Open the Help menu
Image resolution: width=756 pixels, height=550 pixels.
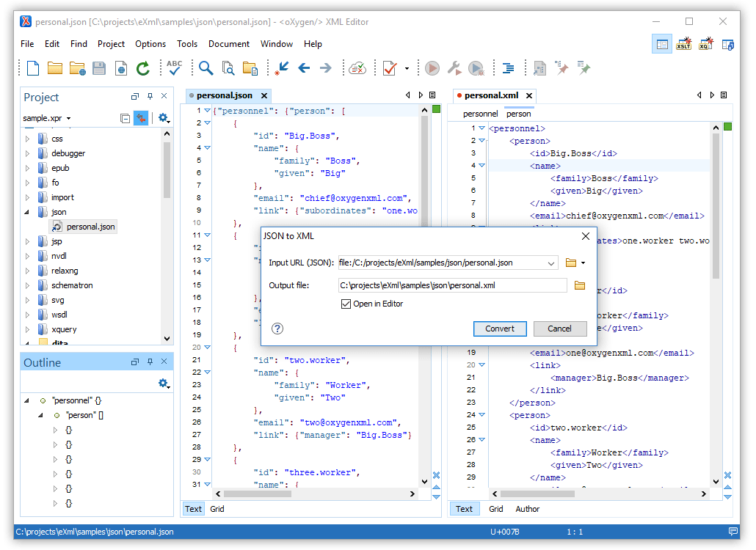(313, 44)
